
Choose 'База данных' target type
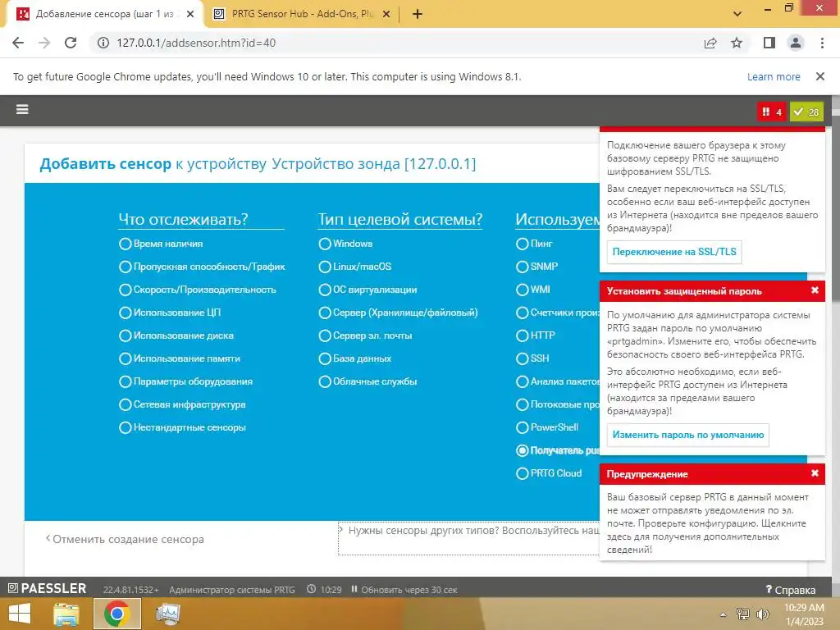point(325,359)
